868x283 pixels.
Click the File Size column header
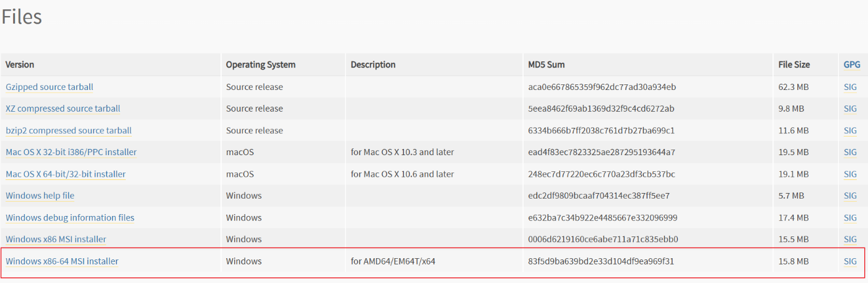tap(794, 65)
